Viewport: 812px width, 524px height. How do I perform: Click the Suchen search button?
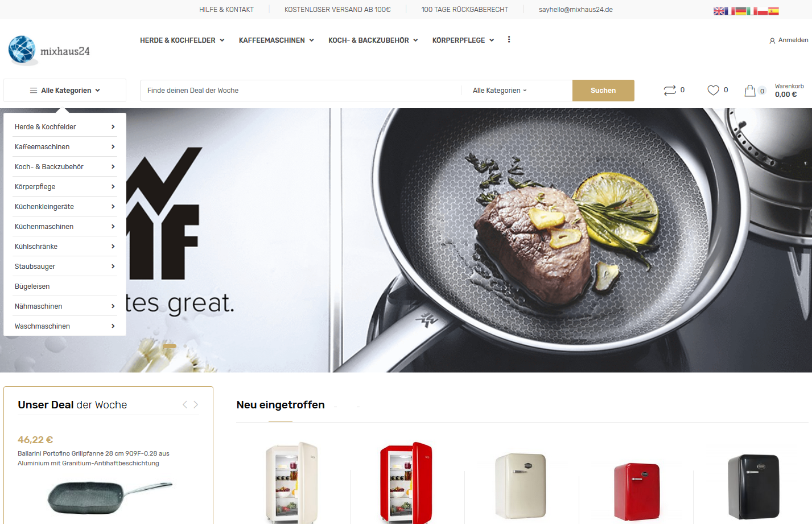coord(603,91)
